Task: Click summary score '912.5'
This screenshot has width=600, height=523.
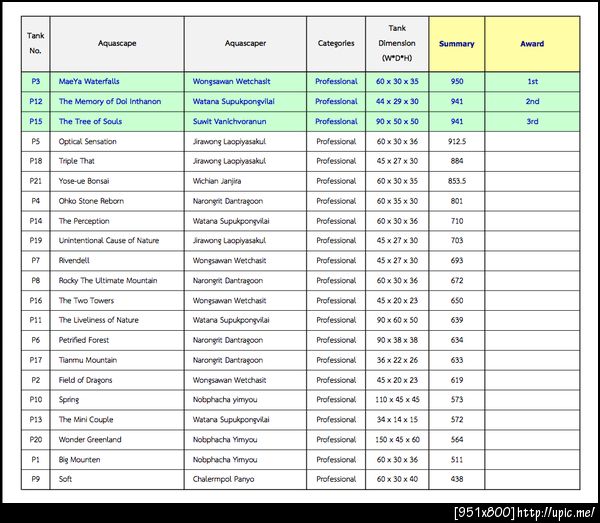Action: [457, 142]
